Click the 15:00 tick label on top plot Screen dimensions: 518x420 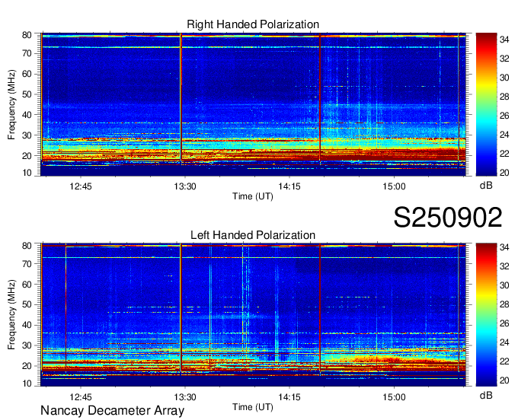click(394, 186)
